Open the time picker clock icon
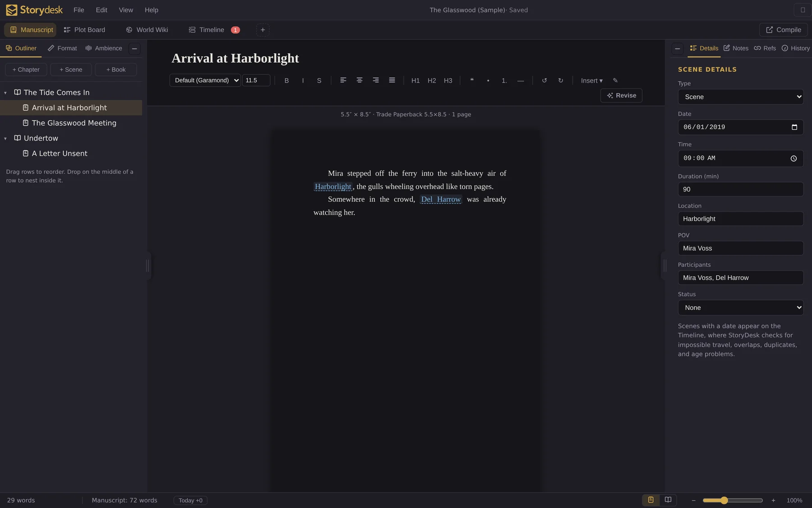Image resolution: width=812 pixels, height=508 pixels. coord(794,158)
